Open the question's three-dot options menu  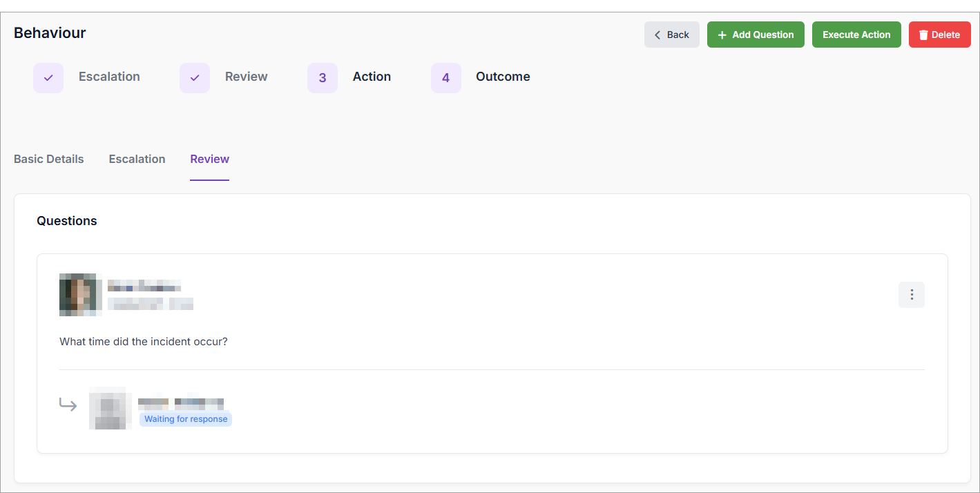pos(911,295)
